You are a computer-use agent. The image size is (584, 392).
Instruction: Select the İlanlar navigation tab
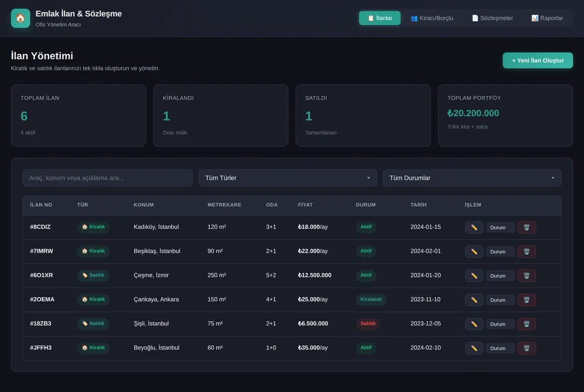point(380,18)
